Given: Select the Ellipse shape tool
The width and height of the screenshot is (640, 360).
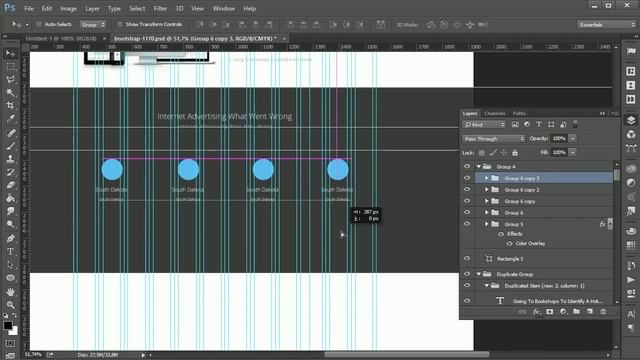Looking at the screenshot, I should [10, 278].
